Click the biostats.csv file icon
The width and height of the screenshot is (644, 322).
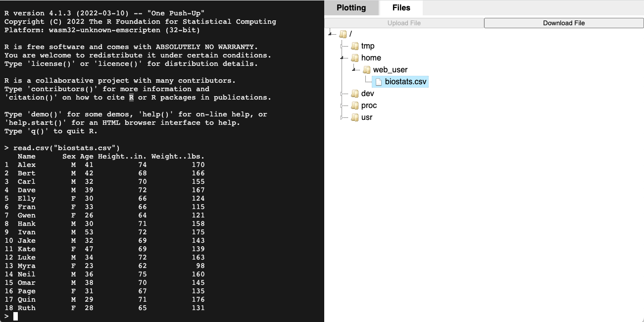(379, 82)
